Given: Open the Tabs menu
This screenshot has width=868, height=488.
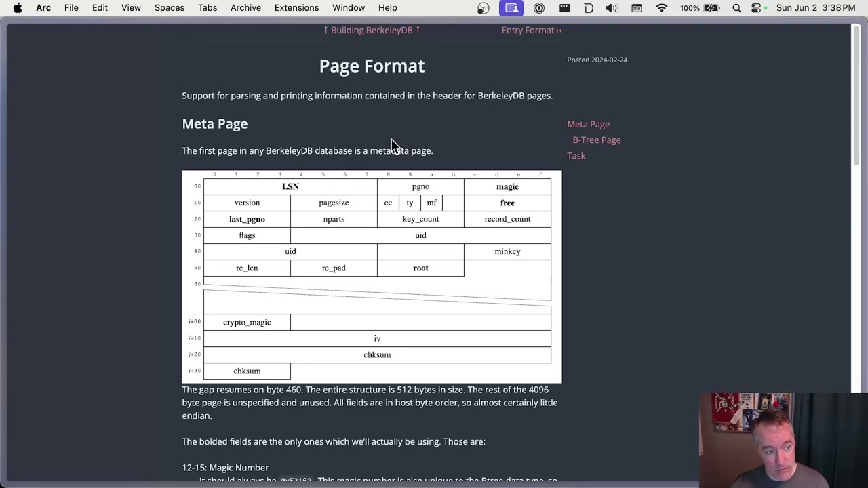Looking at the screenshot, I should click(x=208, y=8).
